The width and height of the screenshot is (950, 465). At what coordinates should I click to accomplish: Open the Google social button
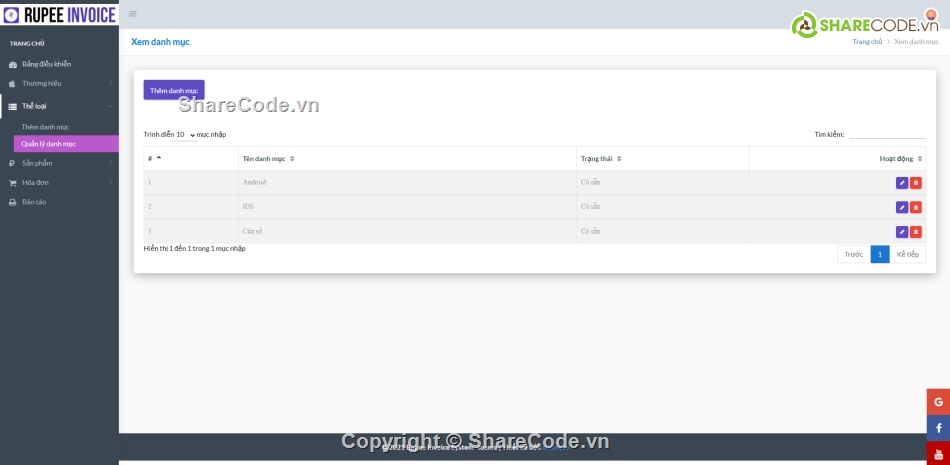(938, 401)
